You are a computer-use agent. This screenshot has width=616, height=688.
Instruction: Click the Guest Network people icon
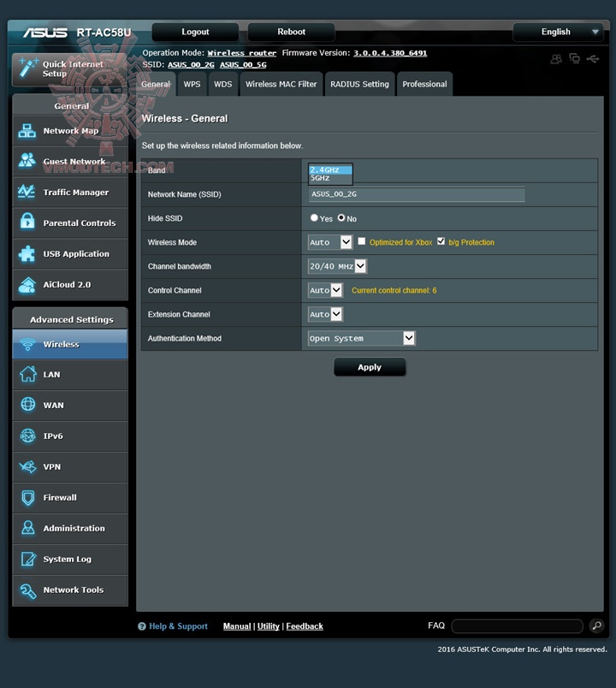click(27, 161)
